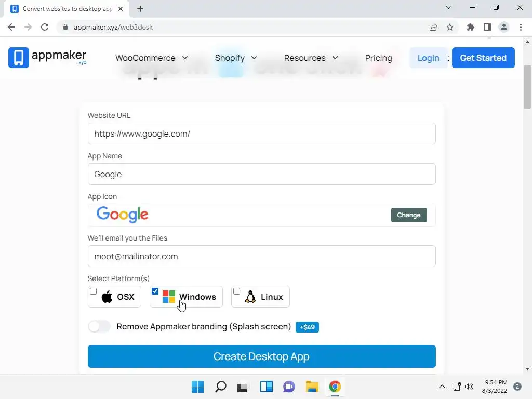Viewport: 532px width, 399px height.
Task: Click the volume tray icon
Action: (469, 387)
